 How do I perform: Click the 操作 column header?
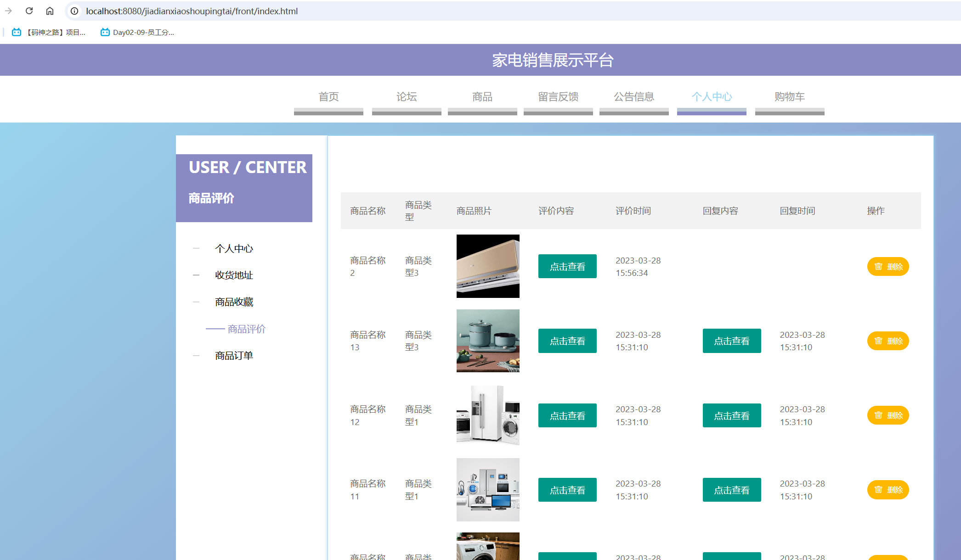[876, 211]
